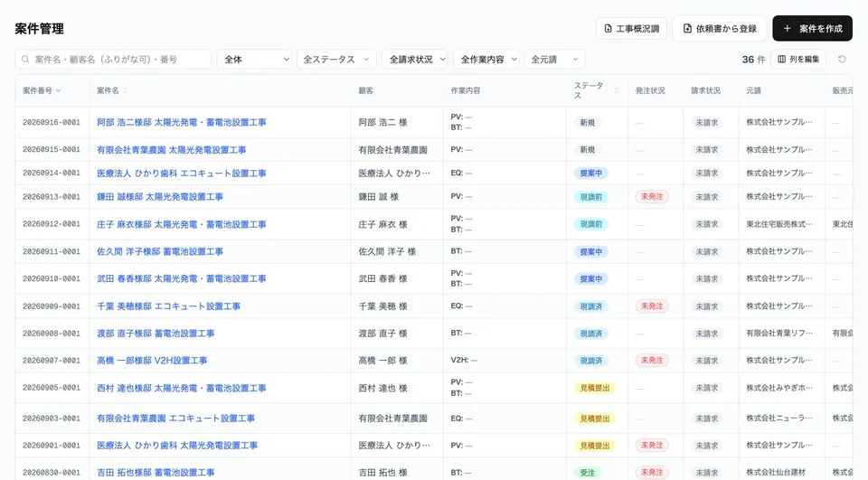Click 新規 status badge in 阿部 浩二 row
The image size is (868, 480).
coord(588,122)
